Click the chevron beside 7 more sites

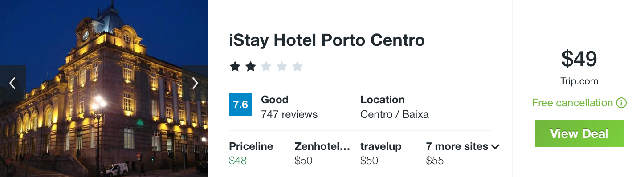(x=495, y=147)
